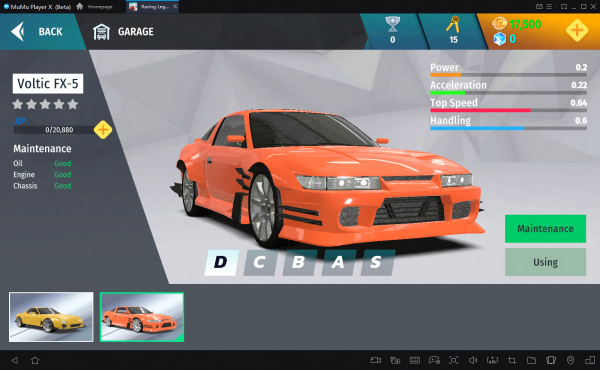Select class C tab
The width and height of the screenshot is (600, 370).
tap(260, 262)
